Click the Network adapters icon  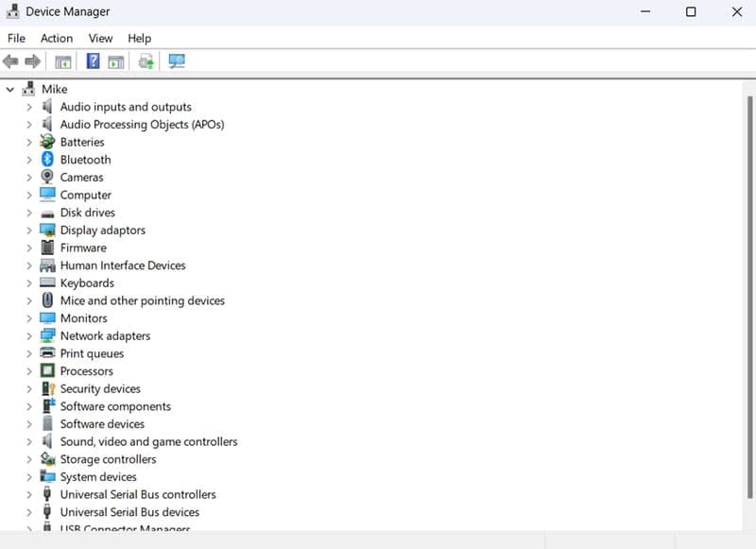point(47,335)
